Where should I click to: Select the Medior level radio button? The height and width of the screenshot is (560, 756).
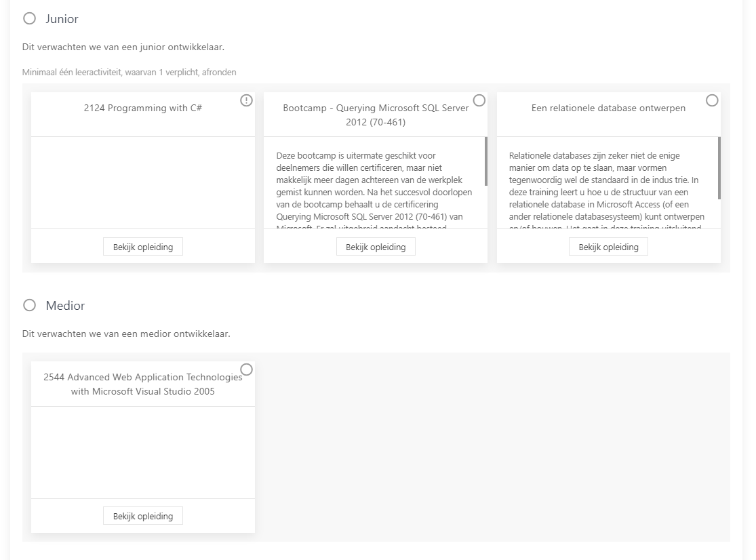coord(29,306)
